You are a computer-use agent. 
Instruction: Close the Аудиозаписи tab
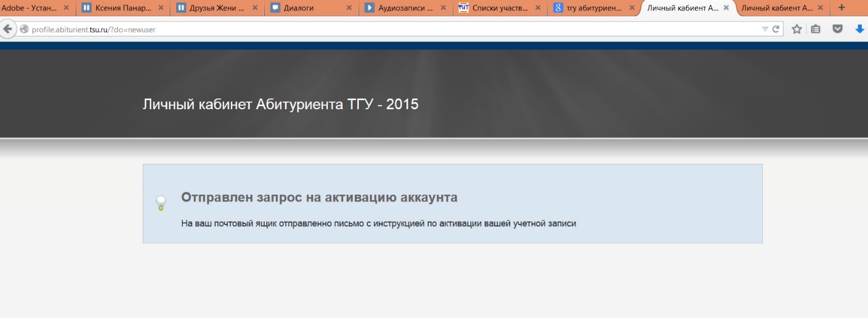tap(443, 8)
